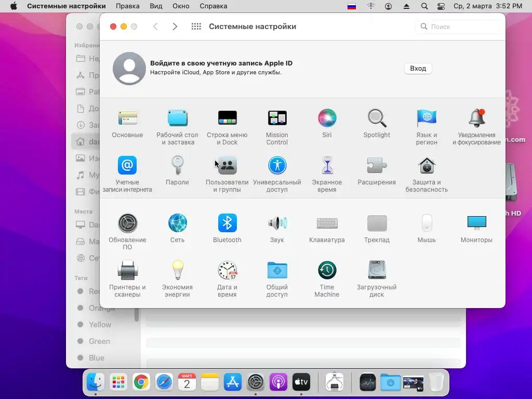The image size is (532, 399).
Task: Open the Вид menu
Action: [156, 6]
